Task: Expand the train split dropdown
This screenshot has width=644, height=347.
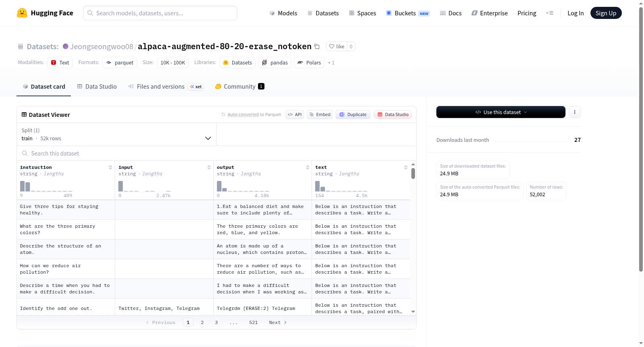Action: [x=117, y=134]
